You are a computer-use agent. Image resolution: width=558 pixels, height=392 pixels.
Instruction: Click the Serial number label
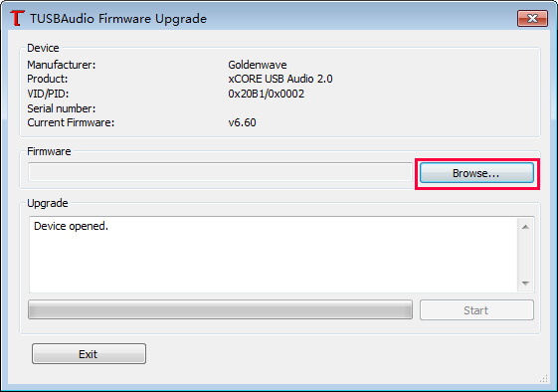[62, 108]
